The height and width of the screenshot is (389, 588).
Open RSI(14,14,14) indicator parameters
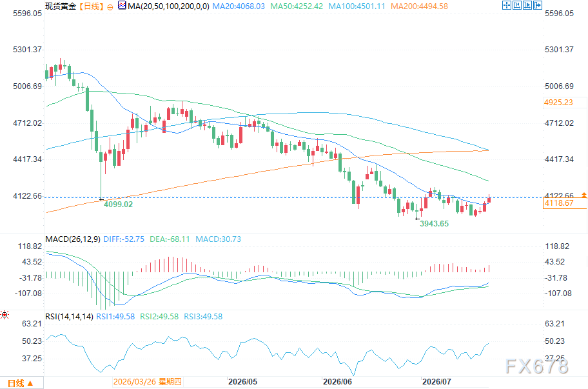click(69, 316)
